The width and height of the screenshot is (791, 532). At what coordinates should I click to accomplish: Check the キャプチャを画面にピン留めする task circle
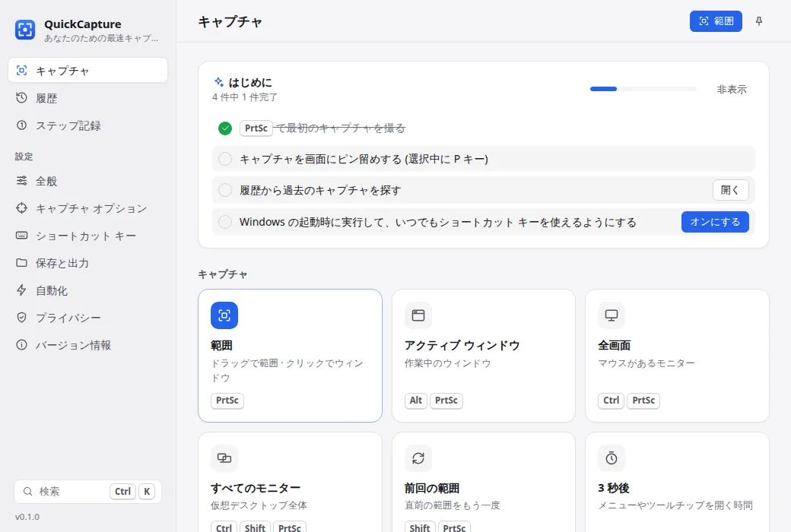225,159
